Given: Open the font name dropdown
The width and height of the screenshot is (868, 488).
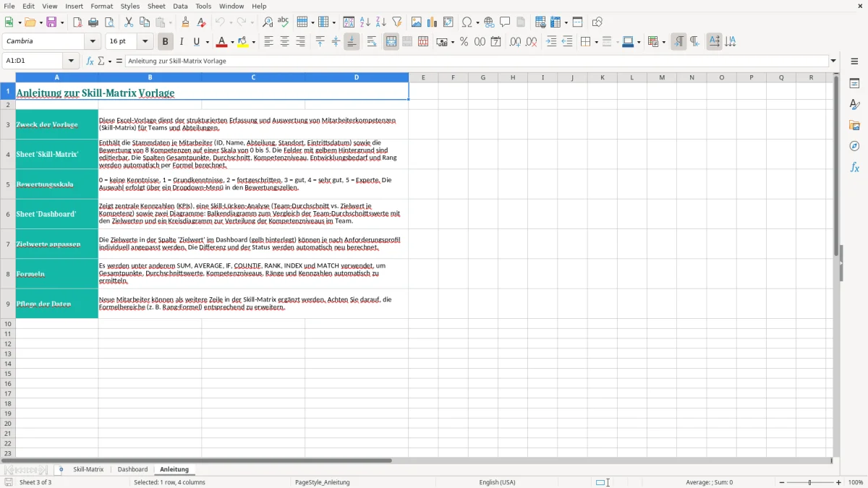Looking at the screenshot, I should click(x=93, y=41).
